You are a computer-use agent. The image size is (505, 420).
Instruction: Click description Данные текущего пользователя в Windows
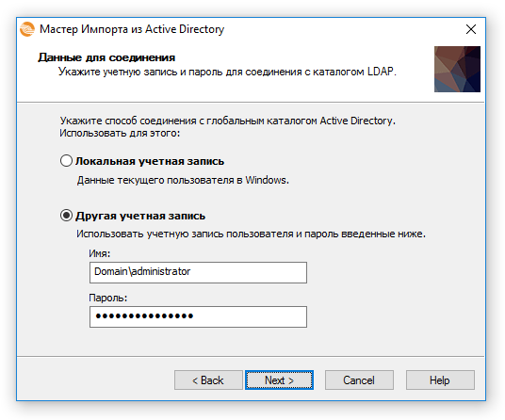183,180
